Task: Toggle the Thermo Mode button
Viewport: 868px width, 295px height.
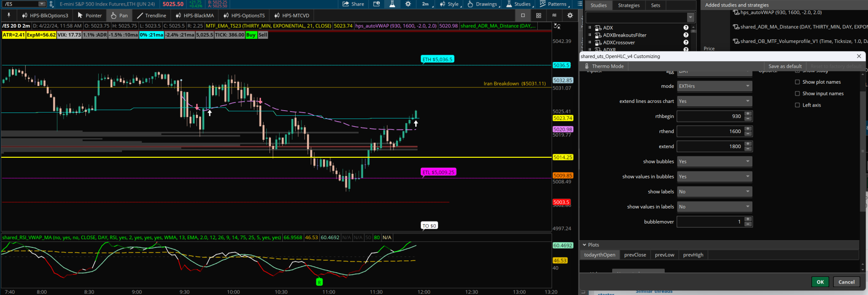Action: coord(604,66)
